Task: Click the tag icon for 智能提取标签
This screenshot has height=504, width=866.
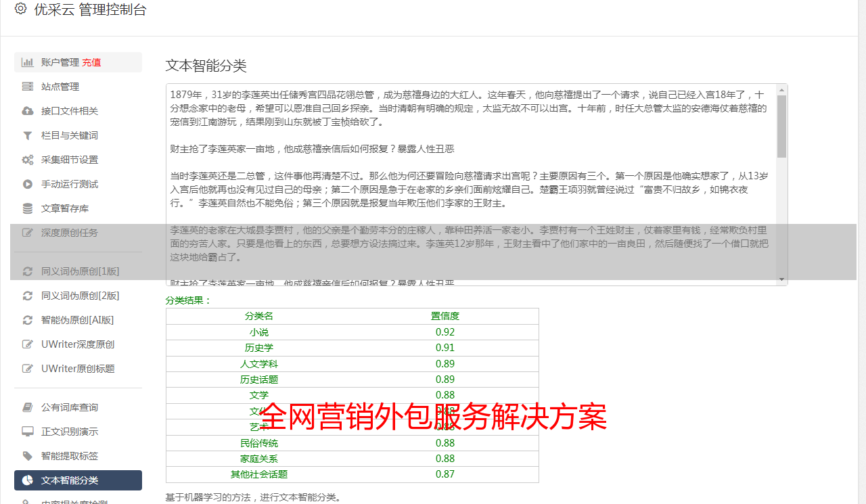Action: [x=28, y=456]
